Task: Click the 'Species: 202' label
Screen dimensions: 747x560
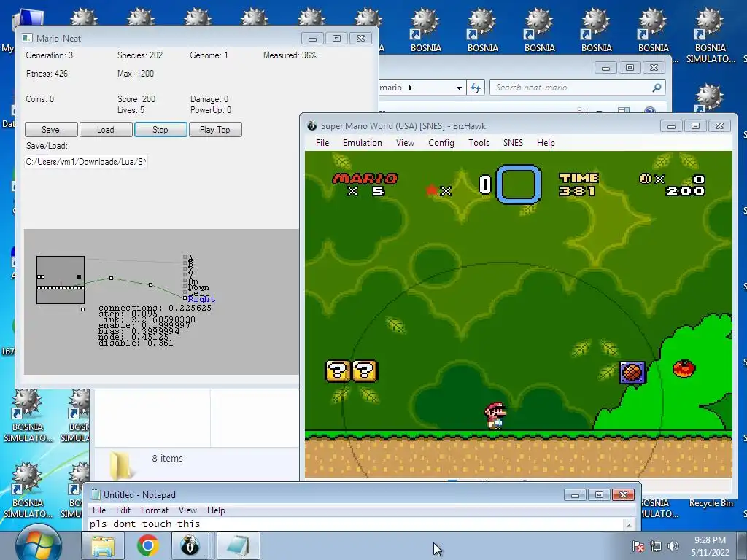Action: tap(140, 55)
